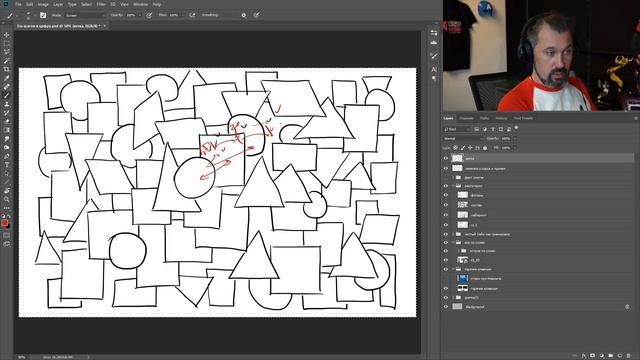Toggle the layer filter on/off switch

[x=517, y=128]
